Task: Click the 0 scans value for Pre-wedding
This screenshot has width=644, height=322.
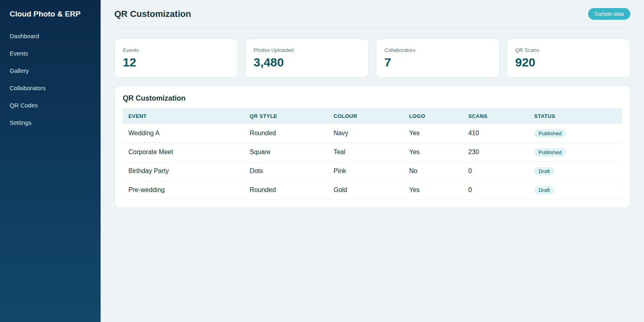Action: [470, 190]
